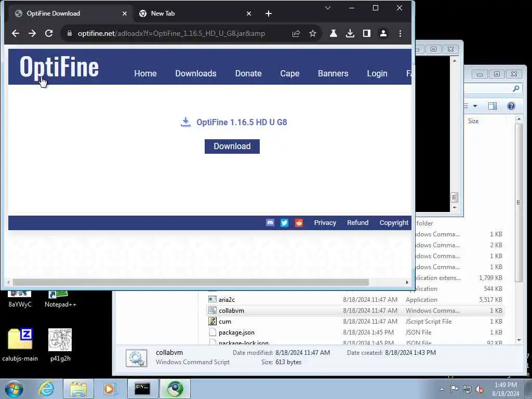Switch to the OptiFine Download tab
This screenshot has height=399, width=532.
pos(70,14)
